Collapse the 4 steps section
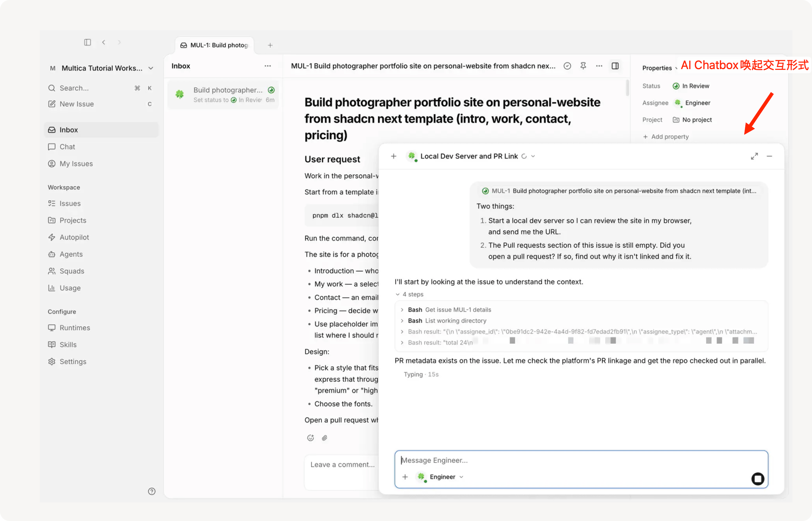Image resolution: width=812 pixels, height=521 pixels. pos(409,294)
